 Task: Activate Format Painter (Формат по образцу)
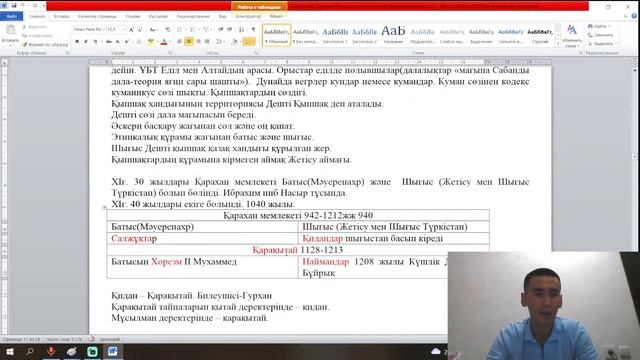(x=45, y=44)
